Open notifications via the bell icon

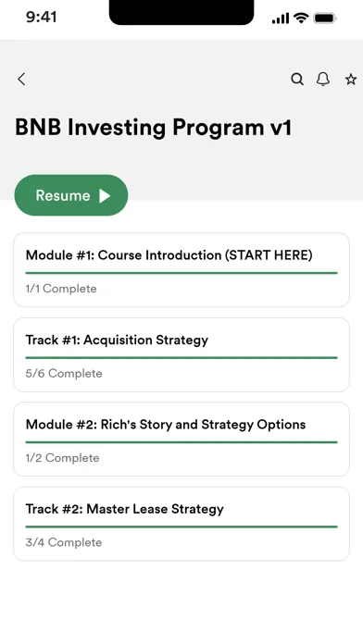tap(323, 79)
